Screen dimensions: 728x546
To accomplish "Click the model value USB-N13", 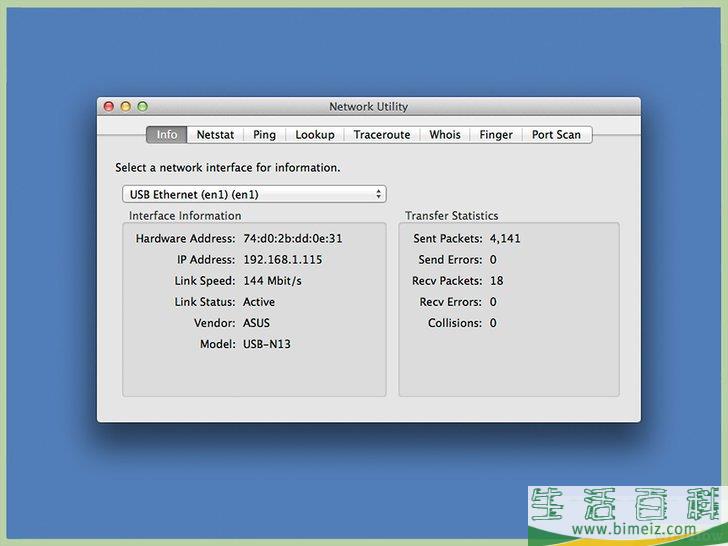I will pos(266,344).
